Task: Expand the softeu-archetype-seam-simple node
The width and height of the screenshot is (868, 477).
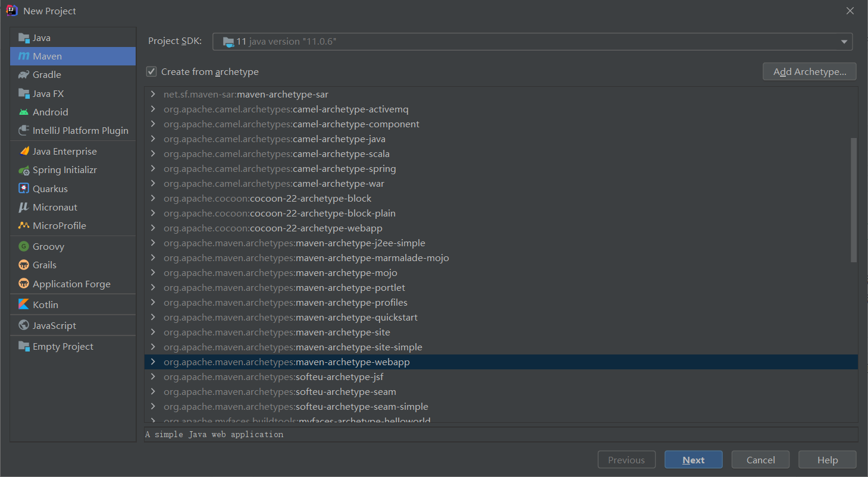Action: tap(153, 406)
